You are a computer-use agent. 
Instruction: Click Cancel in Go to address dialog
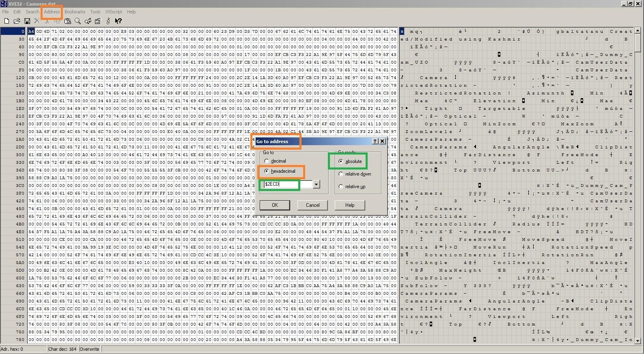[312, 205]
